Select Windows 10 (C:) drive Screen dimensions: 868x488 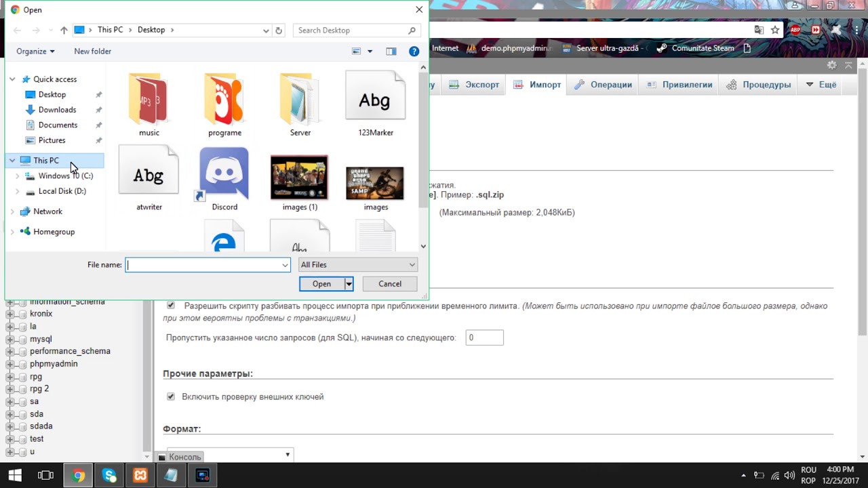(x=65, y=176)
